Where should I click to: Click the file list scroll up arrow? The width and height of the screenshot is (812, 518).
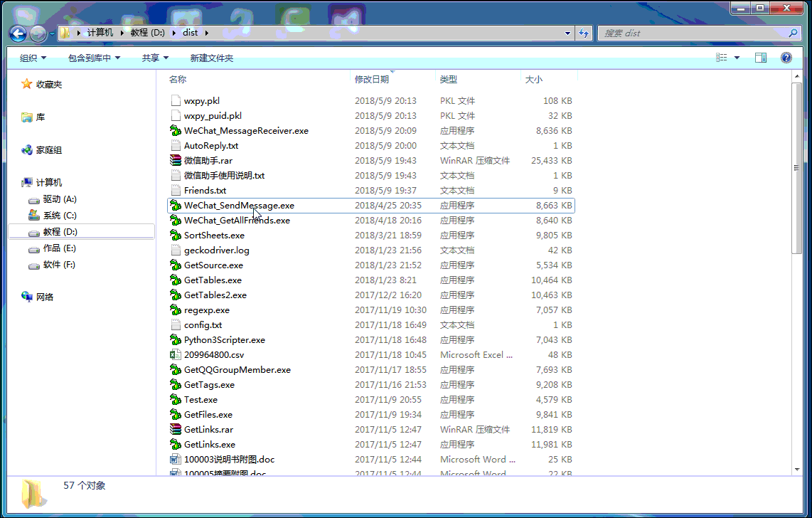coord(797,77)
